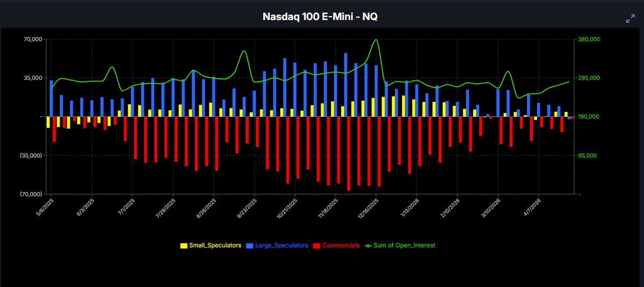Click the green Open_Interest line marker in legend

(368, 246)
